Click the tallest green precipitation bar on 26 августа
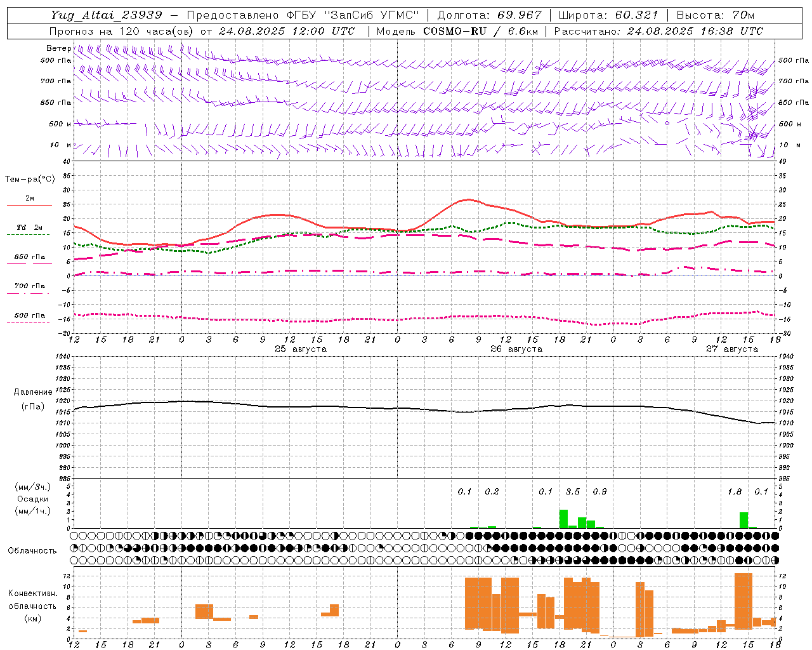The height and width of the screenshot is (650, 812). 563,519
